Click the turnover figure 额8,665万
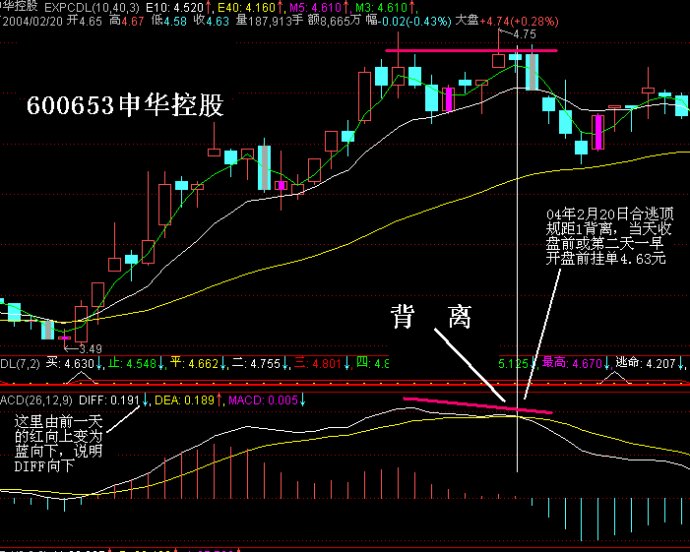Image resolution: width=690 pixels, height=552 pixels. coord(334,21)
